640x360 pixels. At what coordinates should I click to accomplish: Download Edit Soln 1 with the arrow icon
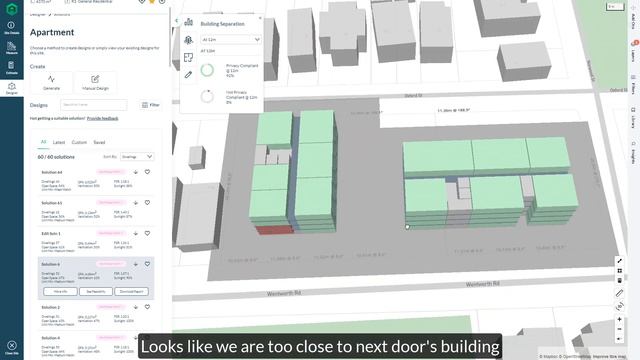[136, 233]
